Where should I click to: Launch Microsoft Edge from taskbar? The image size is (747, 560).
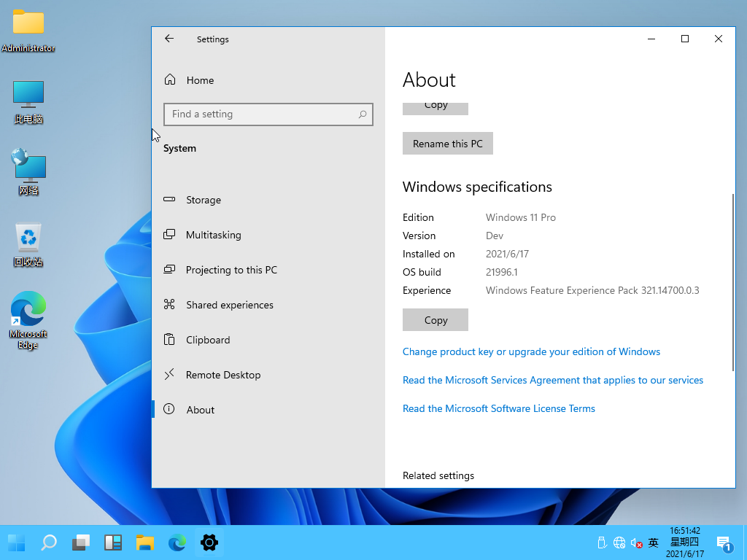(177, 542)
